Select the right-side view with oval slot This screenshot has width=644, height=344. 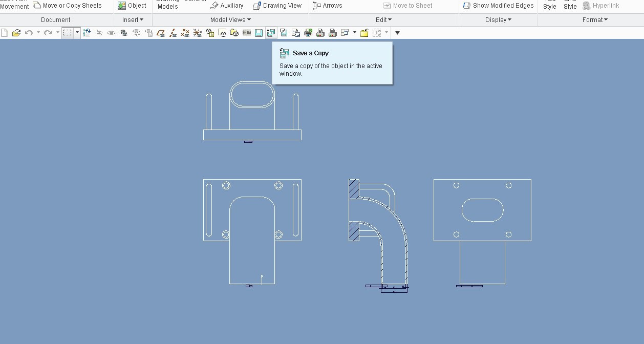click(482, 231)
